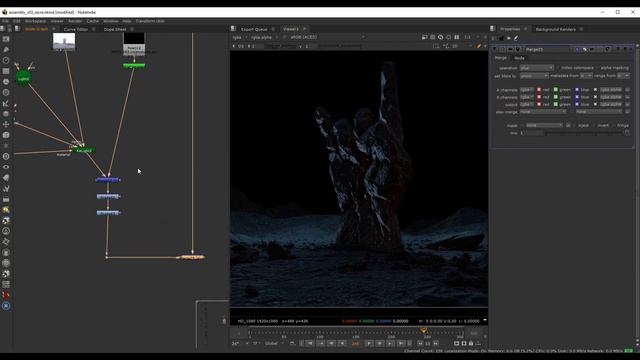Image resolution: width=640 pixels, height=360 pixels.
Task: Open the first also merge dropdown
Action: pos(543,112)
